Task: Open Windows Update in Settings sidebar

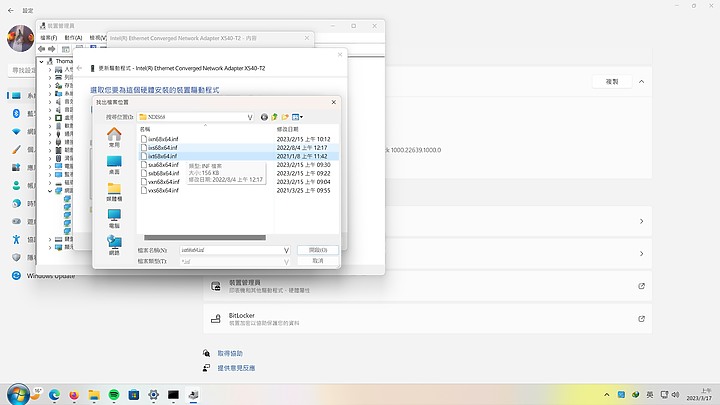Action: [44, 276]
